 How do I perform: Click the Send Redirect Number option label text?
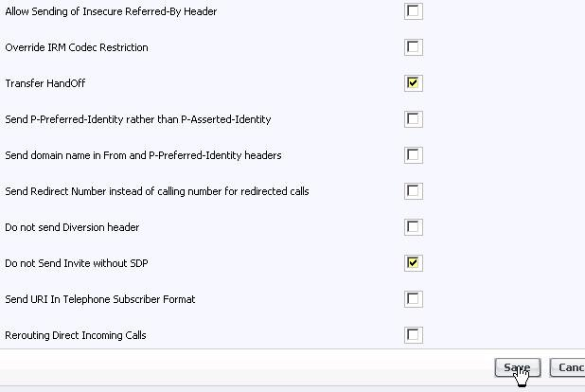pyautogui.click(x=156, y=191)
